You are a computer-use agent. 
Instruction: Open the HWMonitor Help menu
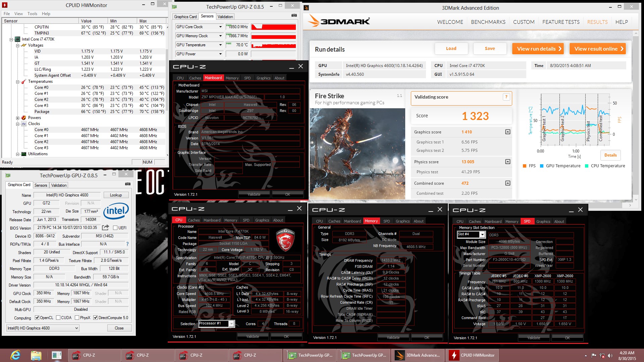46,14
